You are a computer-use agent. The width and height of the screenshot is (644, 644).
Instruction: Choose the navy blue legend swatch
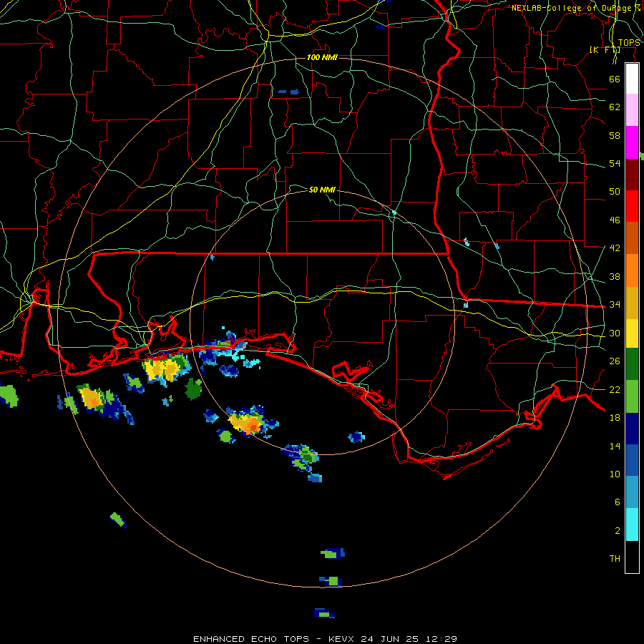click(x=632, y=429)
